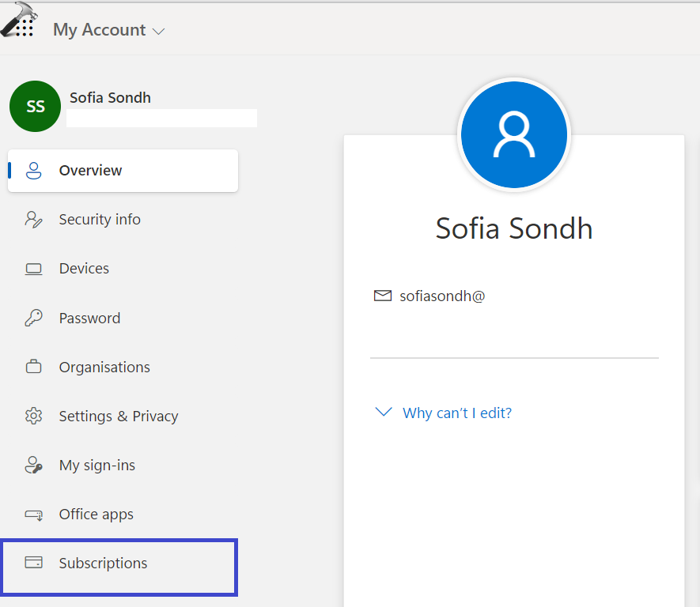Image resolution: width=700 pixels, height=607 pixels.
Task: Click the large blue profile picture
Action: pyautogui.click(x=514, y=134)
